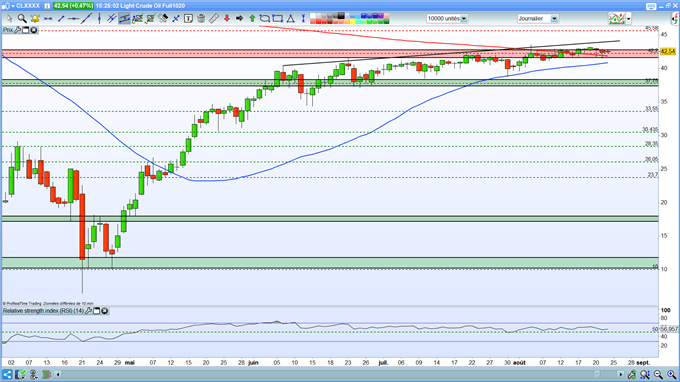
Task: Insert a black right arrow marker
Action: tap(239, 19)
